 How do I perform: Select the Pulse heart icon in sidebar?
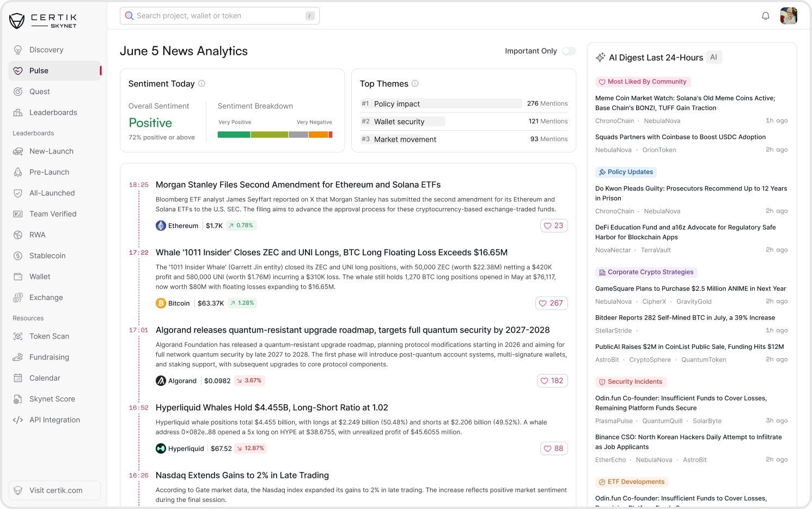tap(18, 71)
